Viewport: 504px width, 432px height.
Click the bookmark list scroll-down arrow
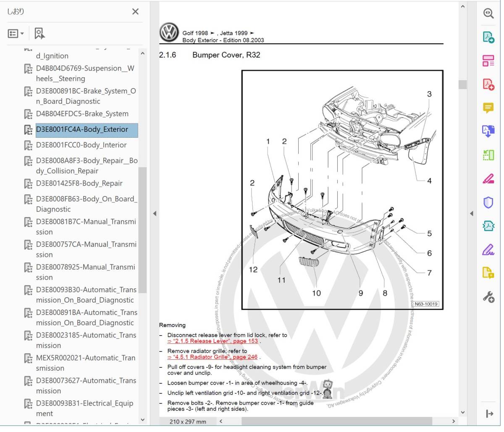coord(142,419)
